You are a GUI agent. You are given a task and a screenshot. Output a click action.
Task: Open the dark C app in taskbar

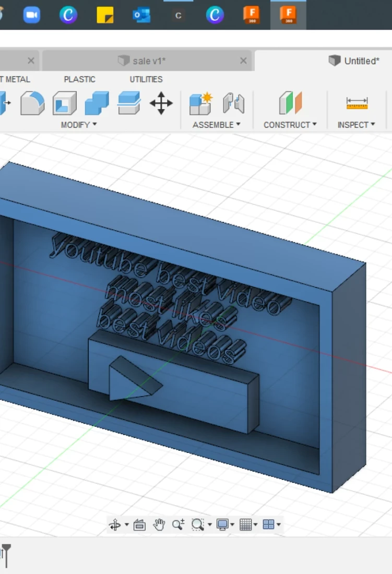178,15
